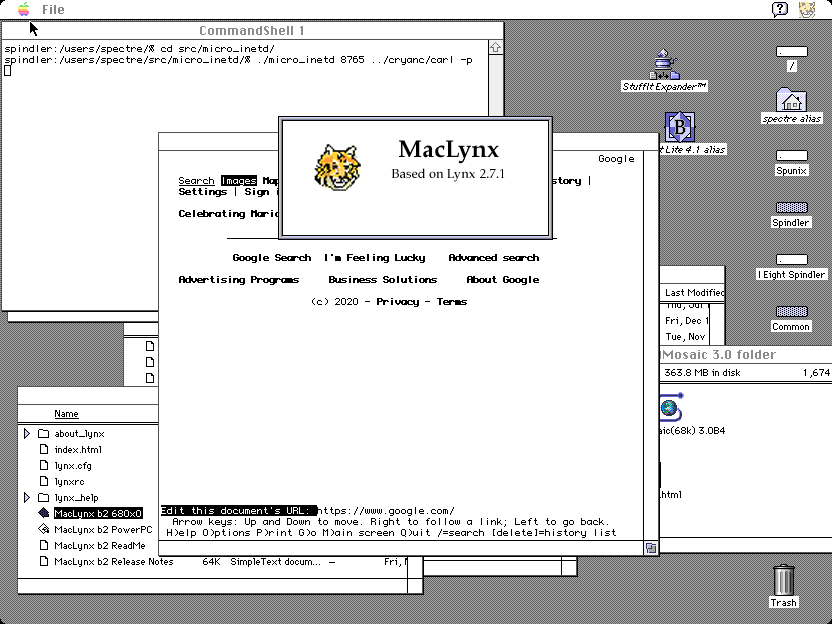Select the Mosaic(68k) 3.0B4 globe icon
This screenshot has height=624, width=832.
click(x=671, y=408)
